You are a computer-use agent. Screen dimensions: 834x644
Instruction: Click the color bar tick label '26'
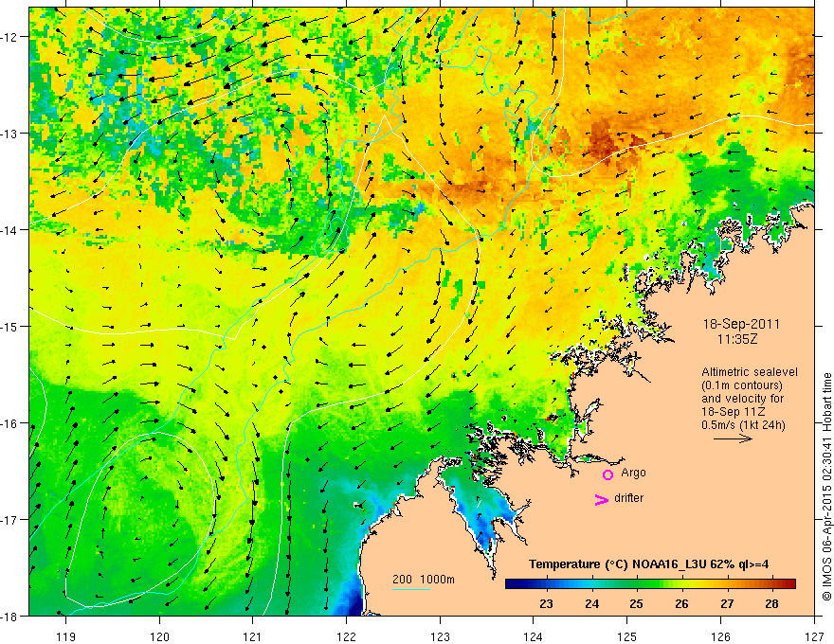[x=681, y=603]
